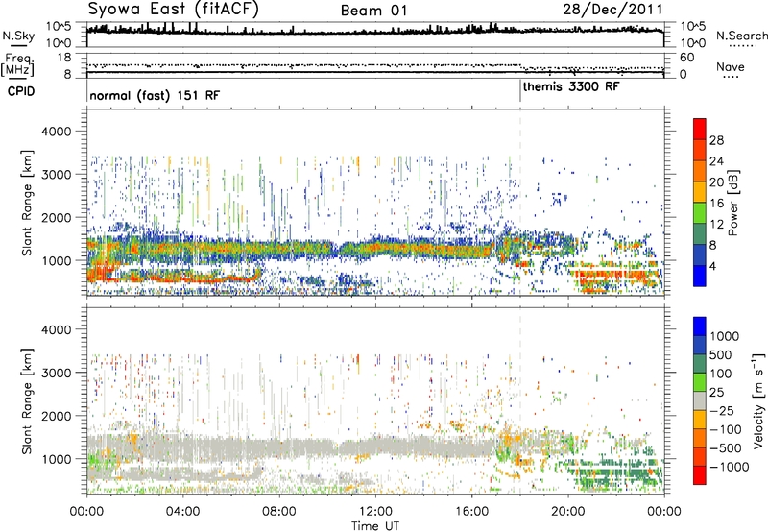Image resolution: width=768 pixels, height=532 pixels.
Task: Click the 'Velocity [m s-1]' color bar label
Action: [x=758, y=400]
